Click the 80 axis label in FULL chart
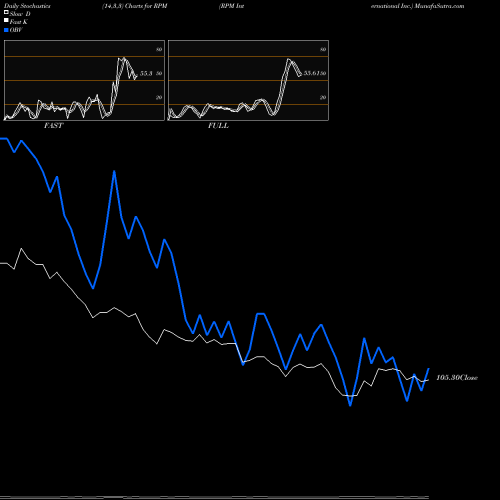 (323, 49)
